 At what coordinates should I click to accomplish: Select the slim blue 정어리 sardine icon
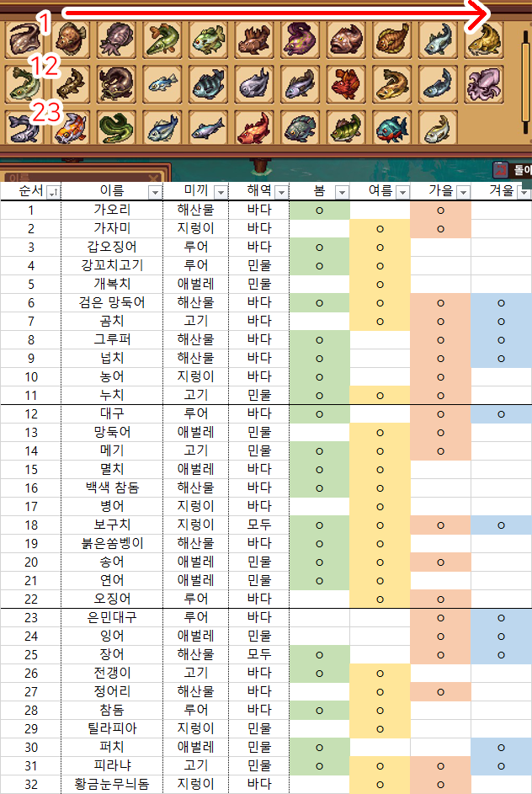(209, 128)
